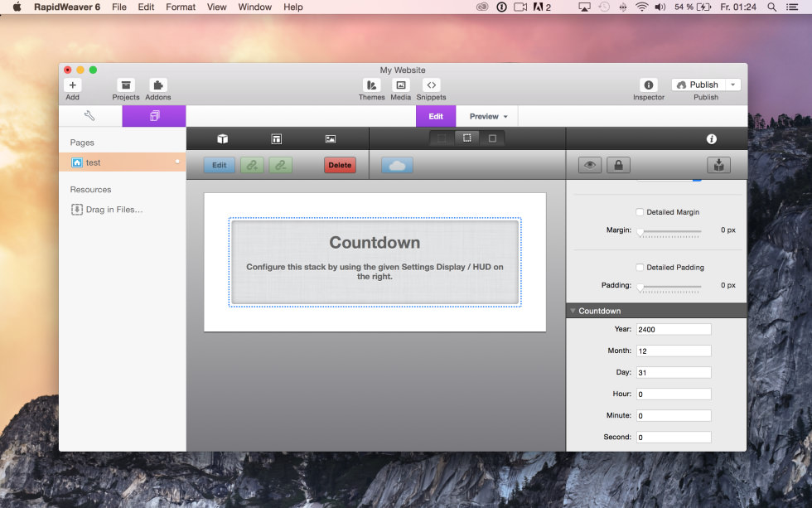Open Spotlight search in menu bar

(x=771, y=7)
